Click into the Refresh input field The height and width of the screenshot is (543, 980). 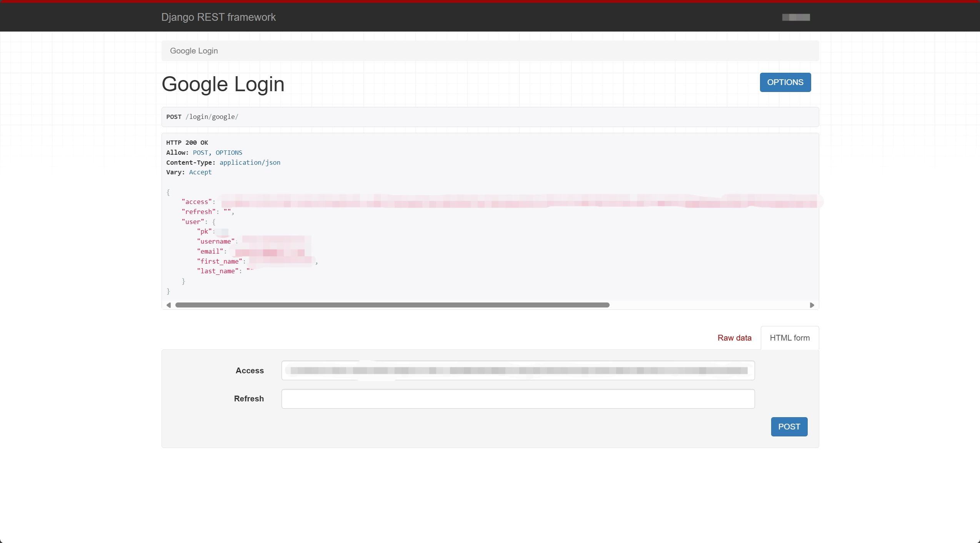518,399
